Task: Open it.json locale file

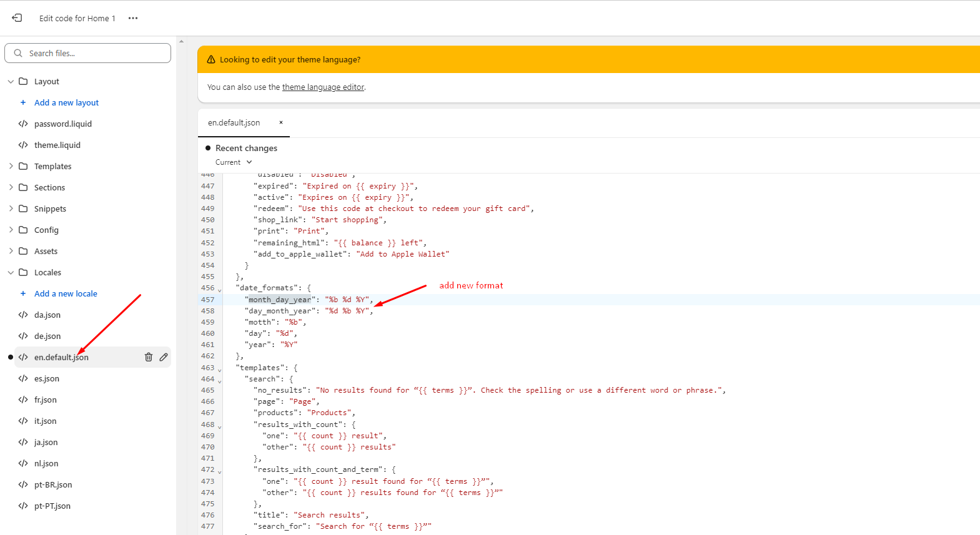Action: (46, 421)
